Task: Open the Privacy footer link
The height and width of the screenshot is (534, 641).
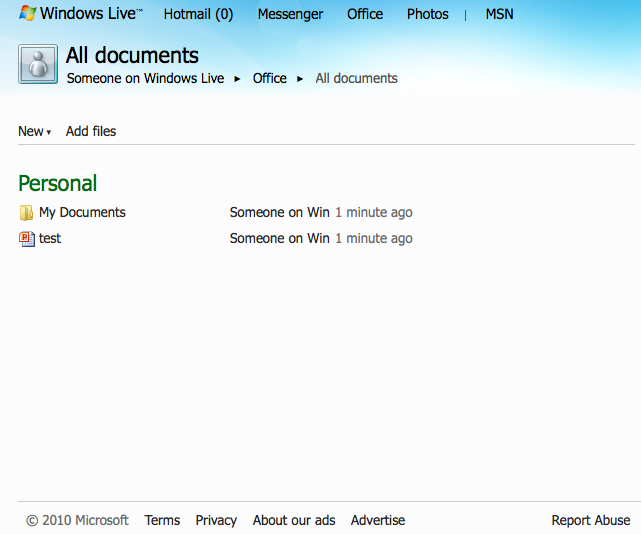Action: pyautogui.click(x=216, y=521)
